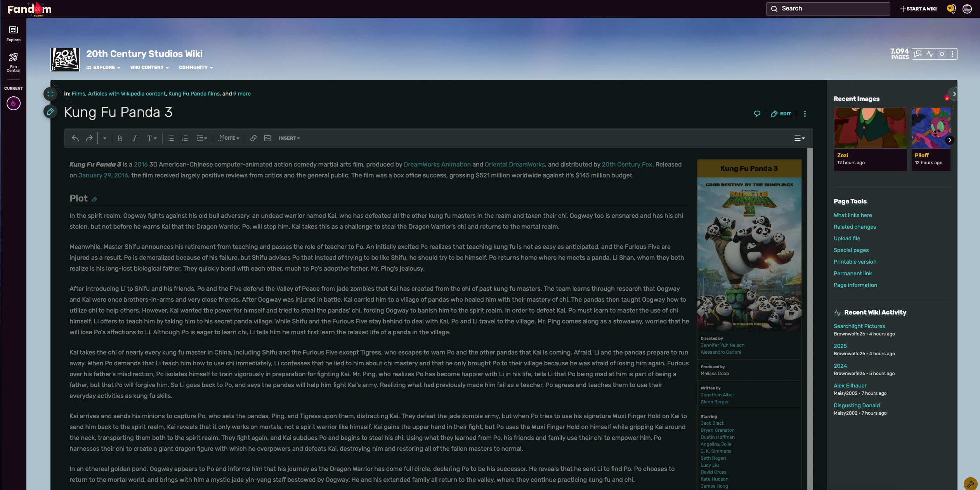Open the DreamWorks Animation link

point(437,164)
